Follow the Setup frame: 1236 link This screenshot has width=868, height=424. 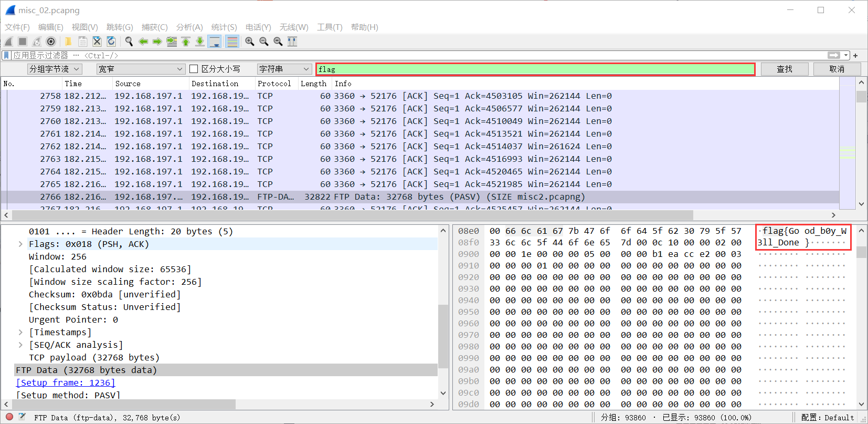point(66,382)
